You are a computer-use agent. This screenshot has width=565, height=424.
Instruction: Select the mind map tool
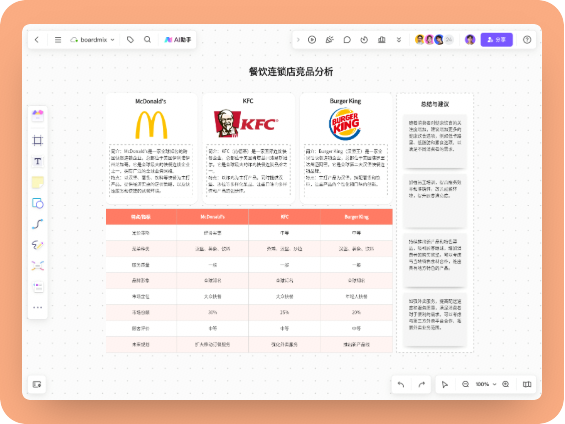37,266
